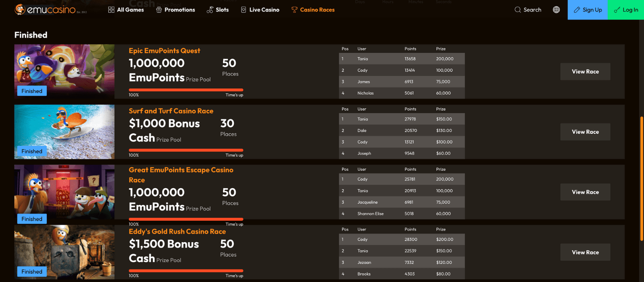
Task: Click the Casino Races trophy icon
Action: [294, 10]
